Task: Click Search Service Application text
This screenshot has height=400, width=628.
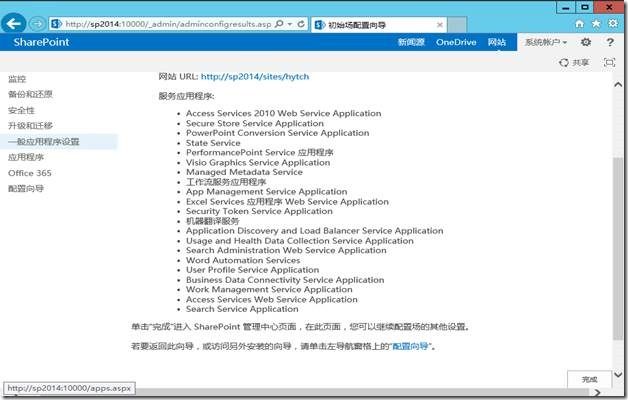Action: (x=242, y=309)
